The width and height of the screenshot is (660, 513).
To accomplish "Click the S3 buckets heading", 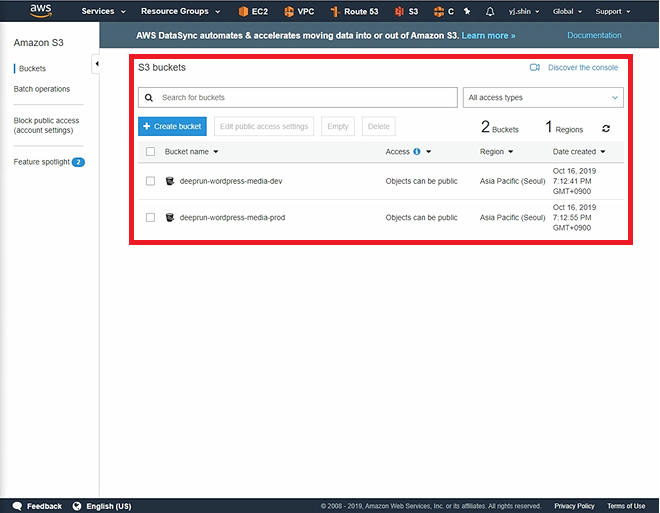I will click(x=162, y=67).
